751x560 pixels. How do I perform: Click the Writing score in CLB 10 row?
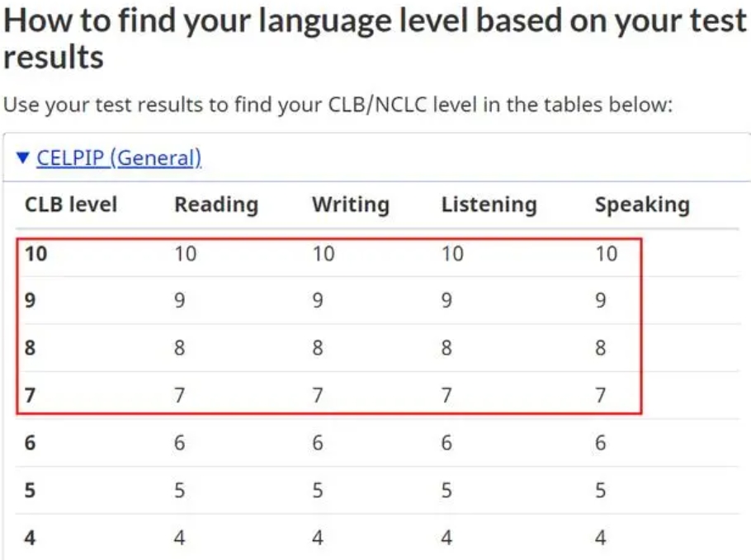point(323,254)
